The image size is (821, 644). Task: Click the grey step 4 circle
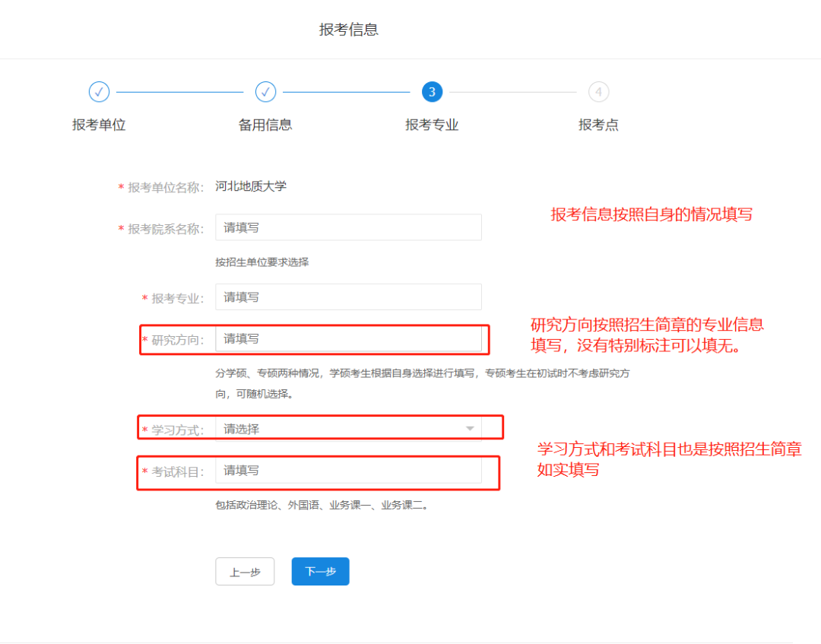click(x=598, y=92)
